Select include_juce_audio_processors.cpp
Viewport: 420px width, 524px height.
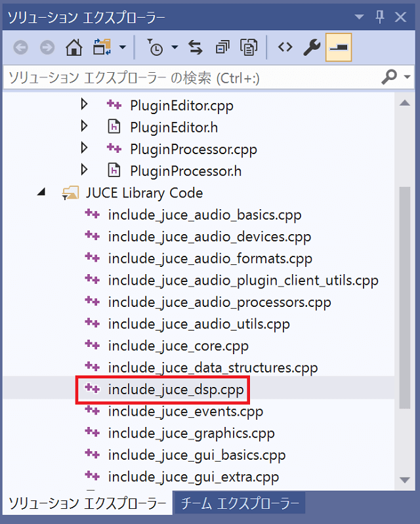pos(219,302)
